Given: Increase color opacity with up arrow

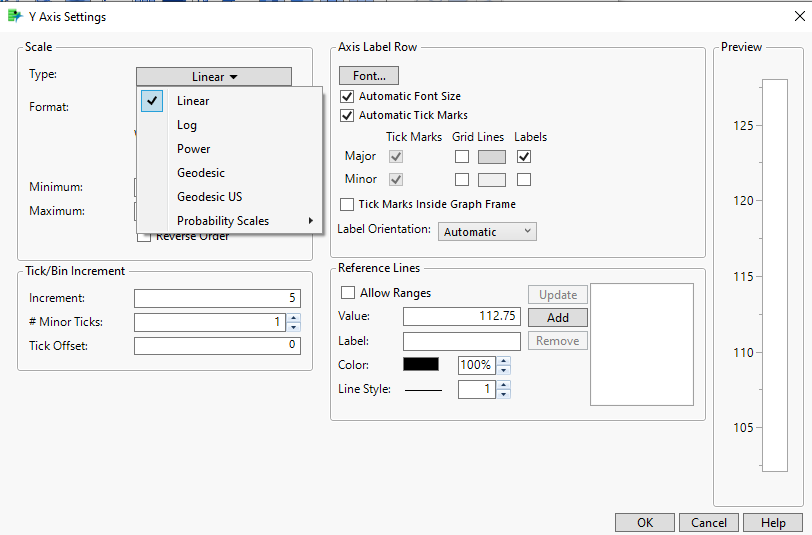Looking at the screenshot, I should coord(503,360).
